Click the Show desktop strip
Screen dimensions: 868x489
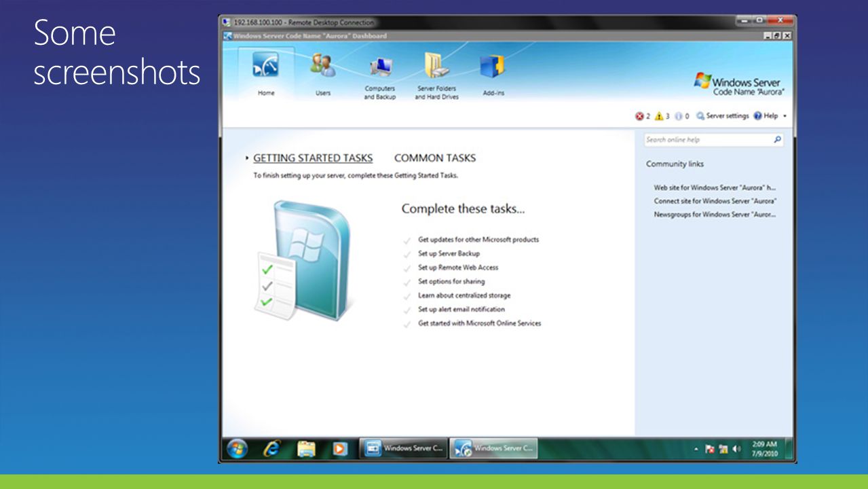(x=789, y=448)
